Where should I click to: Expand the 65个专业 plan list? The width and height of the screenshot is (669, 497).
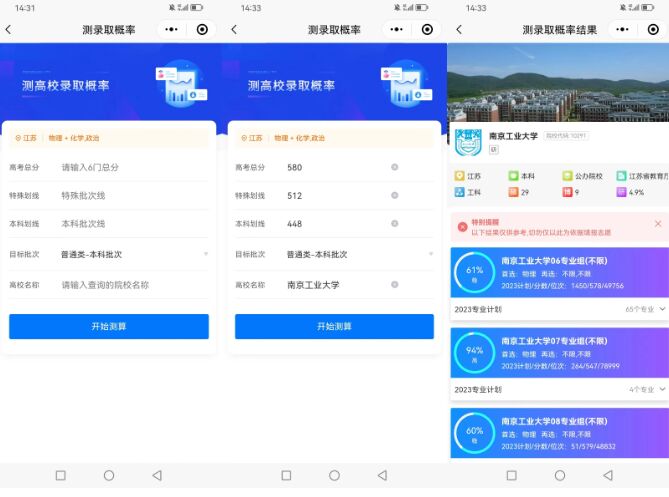point(645,310)
